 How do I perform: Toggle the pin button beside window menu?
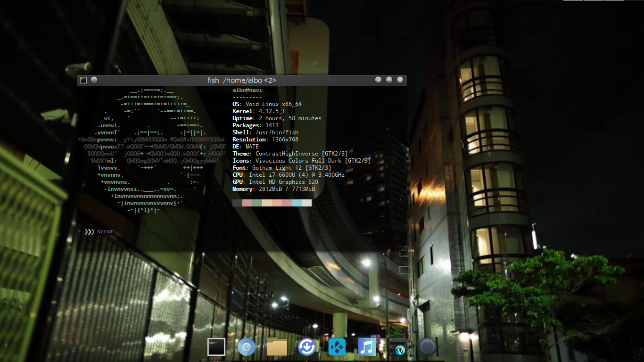94,80
